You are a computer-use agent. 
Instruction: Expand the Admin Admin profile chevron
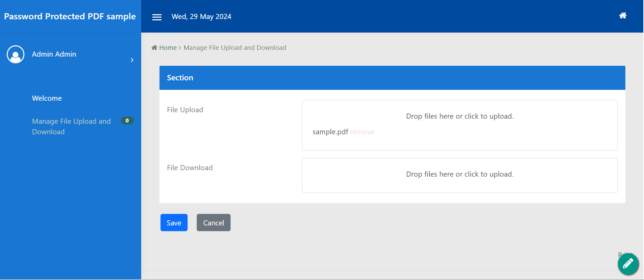132,60
